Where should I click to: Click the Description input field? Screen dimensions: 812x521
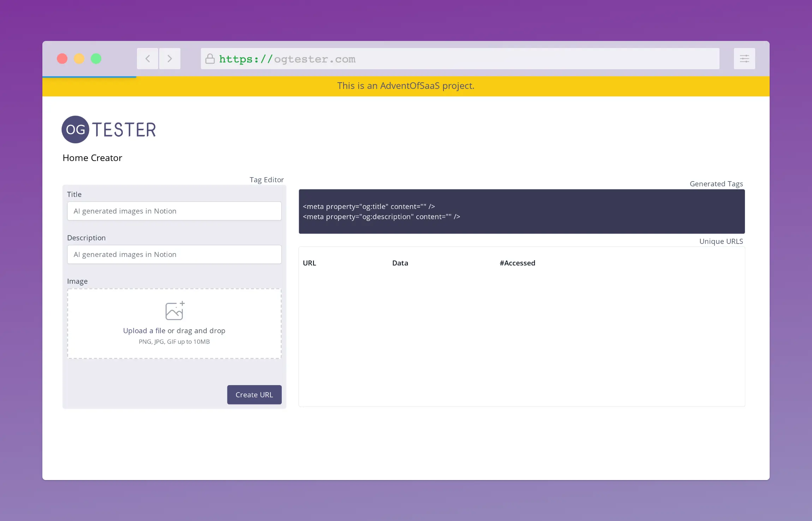click(174, 254)
